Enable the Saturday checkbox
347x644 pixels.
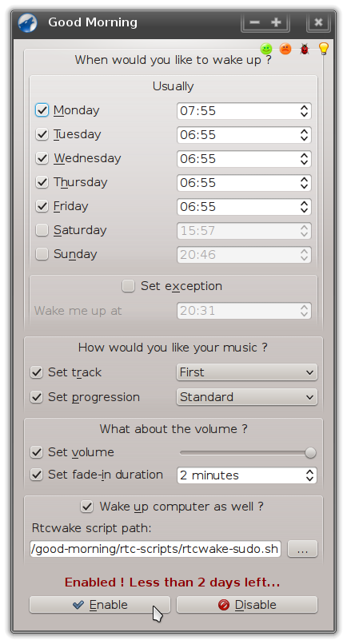click(42, 230)
